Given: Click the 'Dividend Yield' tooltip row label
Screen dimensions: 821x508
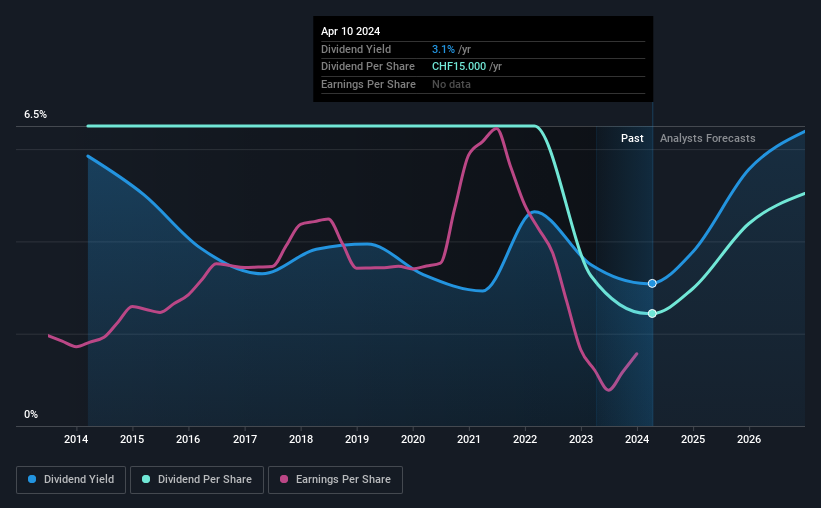Looking at the screenshot, I should (x=356, y=49).
